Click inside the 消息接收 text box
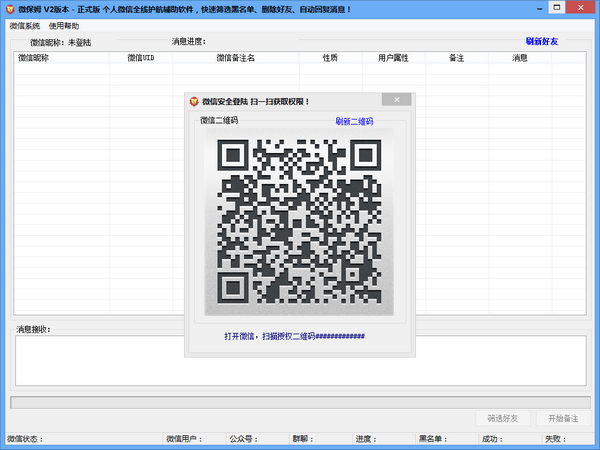The height and width of the screenshot is (450, 600). pyautogui.click(x=301, y=360)
